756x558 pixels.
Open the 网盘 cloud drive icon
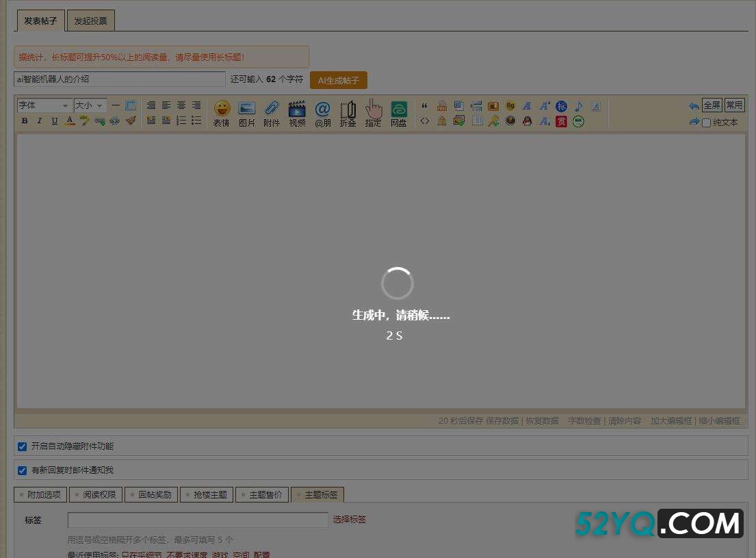coord(398,113)
